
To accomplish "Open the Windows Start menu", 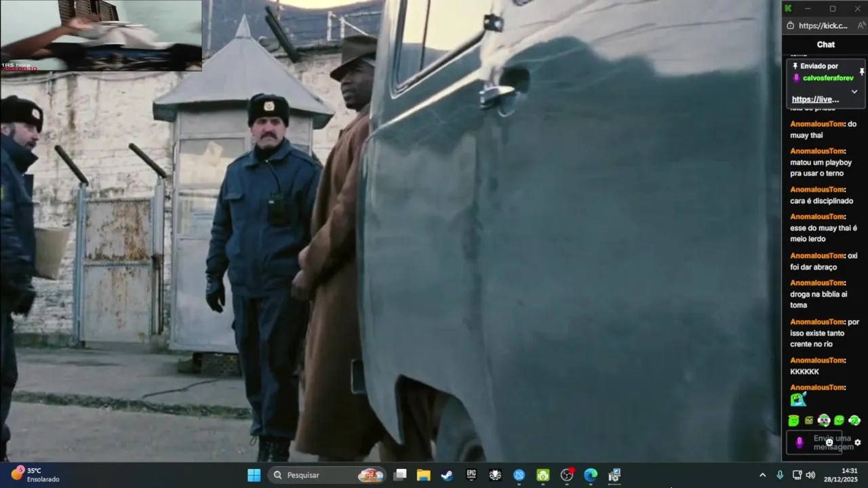I will (254, 475).
